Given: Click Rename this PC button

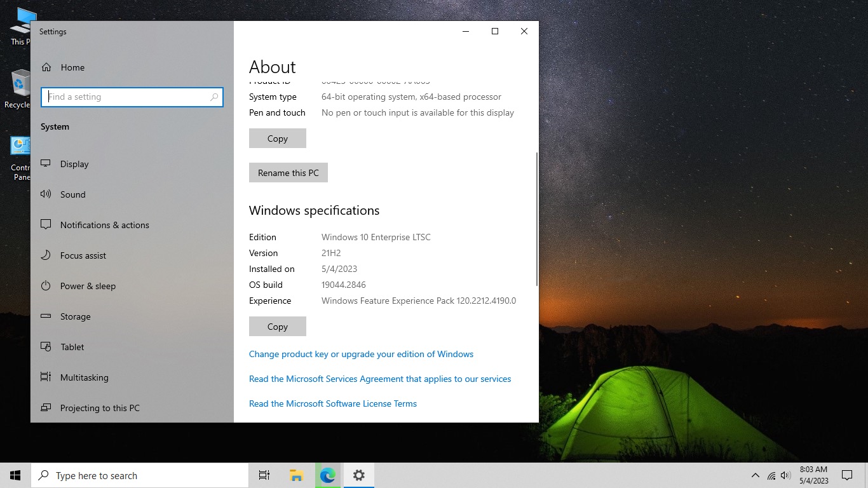Looking at the screenshot, I should [288, 173].
